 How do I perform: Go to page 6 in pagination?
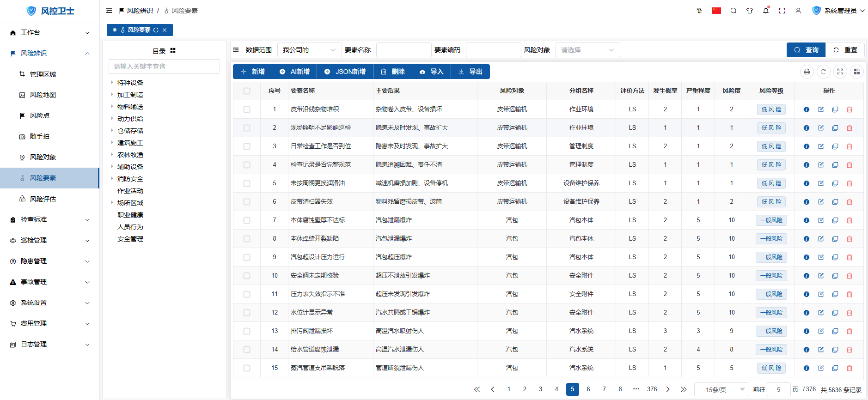[x=588, y=389]
